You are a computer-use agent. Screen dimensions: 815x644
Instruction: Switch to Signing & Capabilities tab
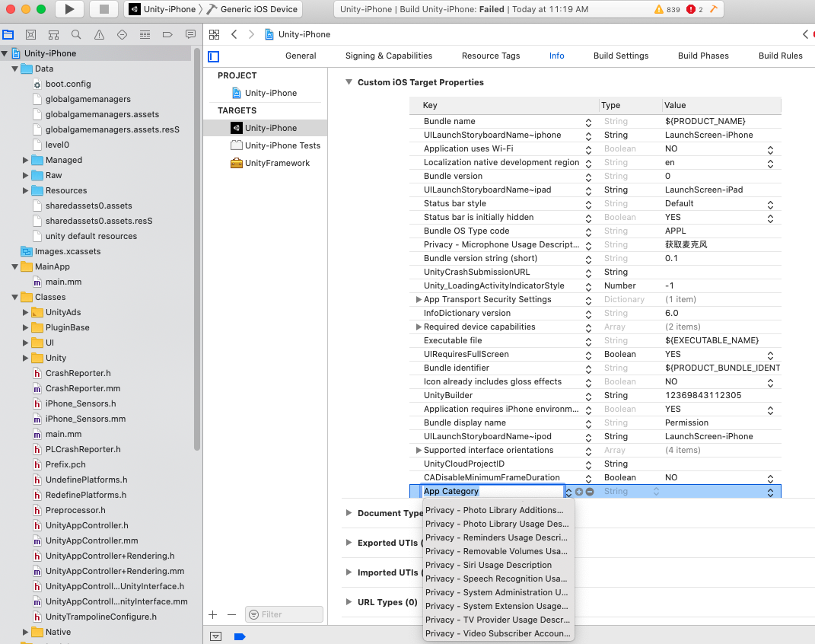389,56
